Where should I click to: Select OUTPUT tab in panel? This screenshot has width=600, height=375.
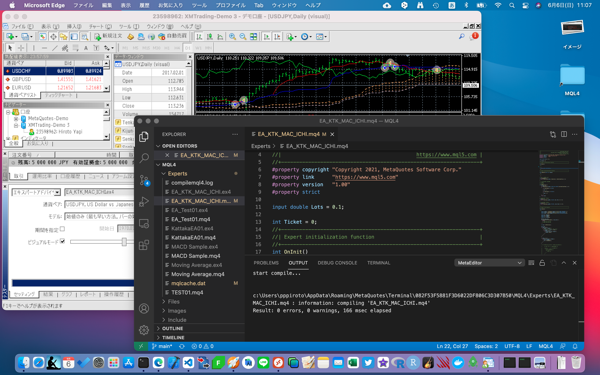point(298,263)
